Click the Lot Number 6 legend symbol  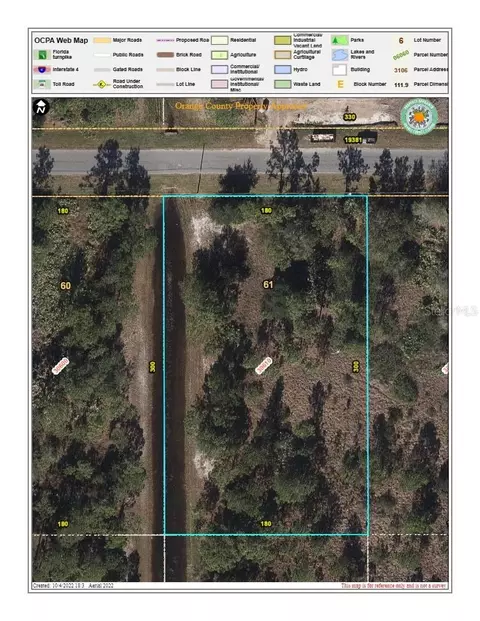[401, 40]
